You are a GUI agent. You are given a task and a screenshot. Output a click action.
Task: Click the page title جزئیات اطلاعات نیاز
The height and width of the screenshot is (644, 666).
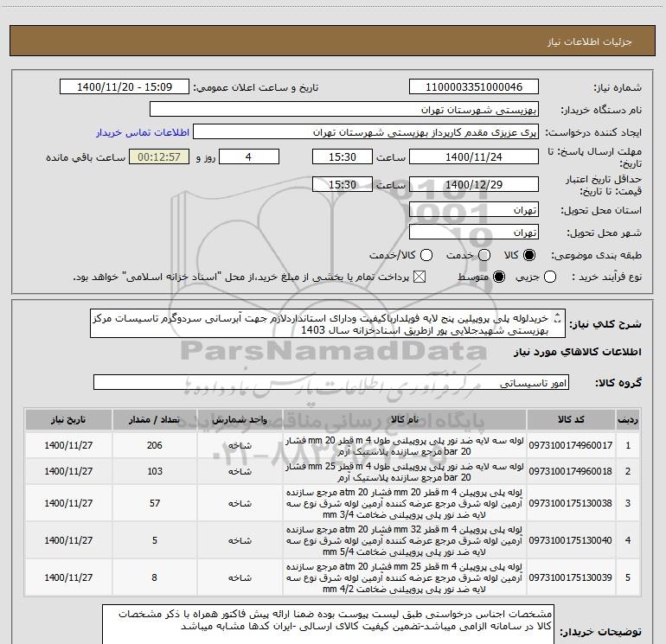click(590, 41)
